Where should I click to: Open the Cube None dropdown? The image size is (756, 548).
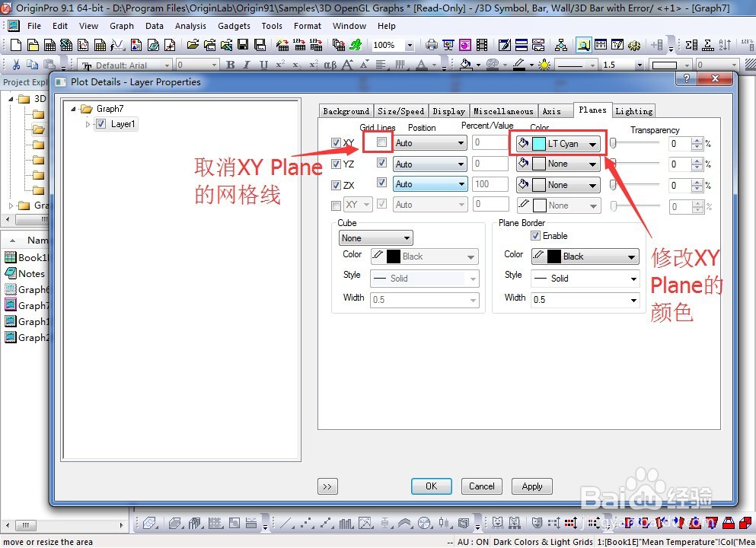[x=375, y=238]
